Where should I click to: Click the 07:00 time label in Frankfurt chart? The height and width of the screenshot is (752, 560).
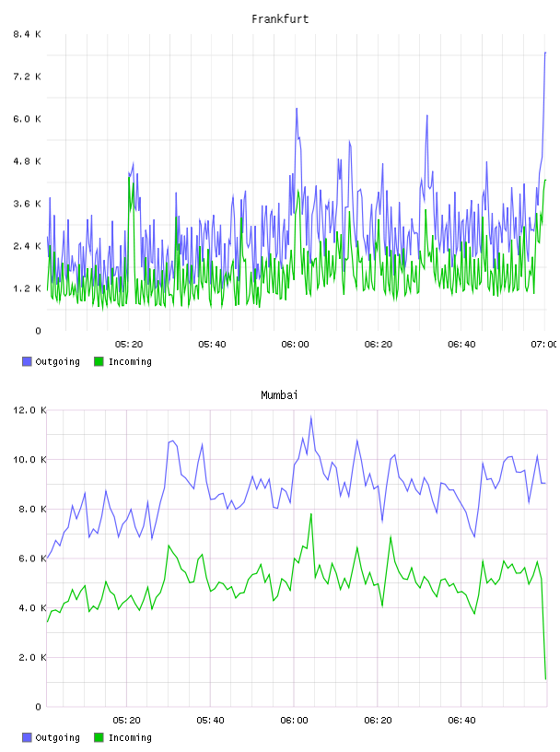(x=543, y=345)
